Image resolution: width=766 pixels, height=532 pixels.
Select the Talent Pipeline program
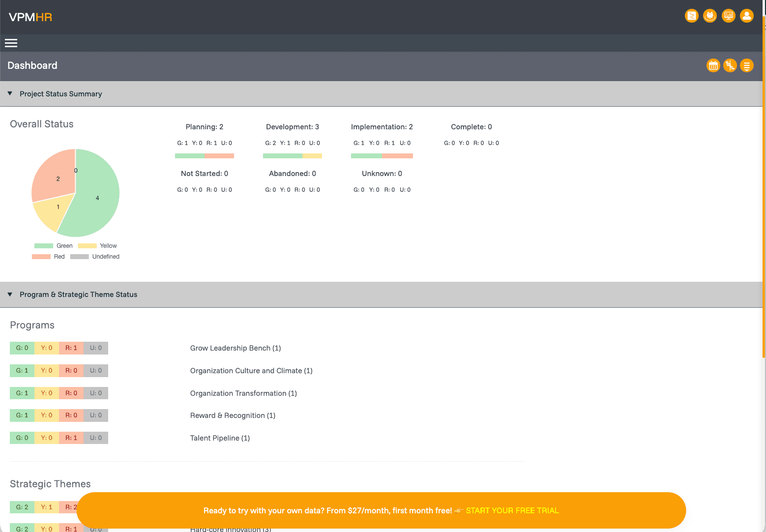tap(220, 438)
